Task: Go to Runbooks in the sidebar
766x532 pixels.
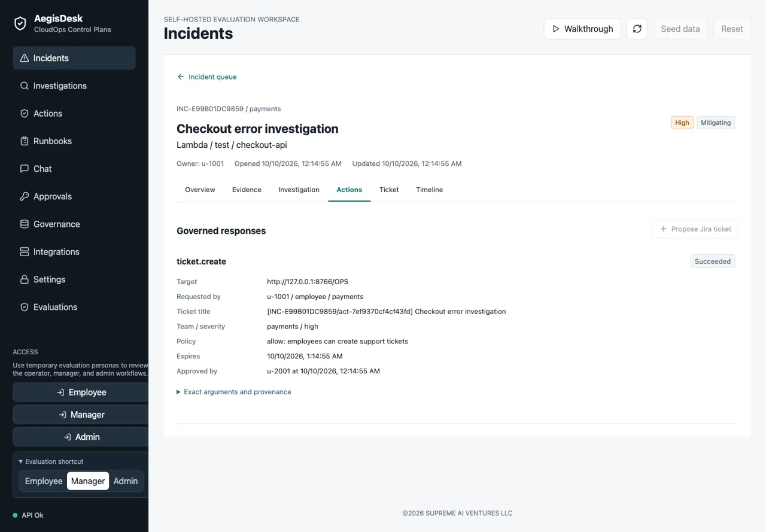Action: (74, 141)
